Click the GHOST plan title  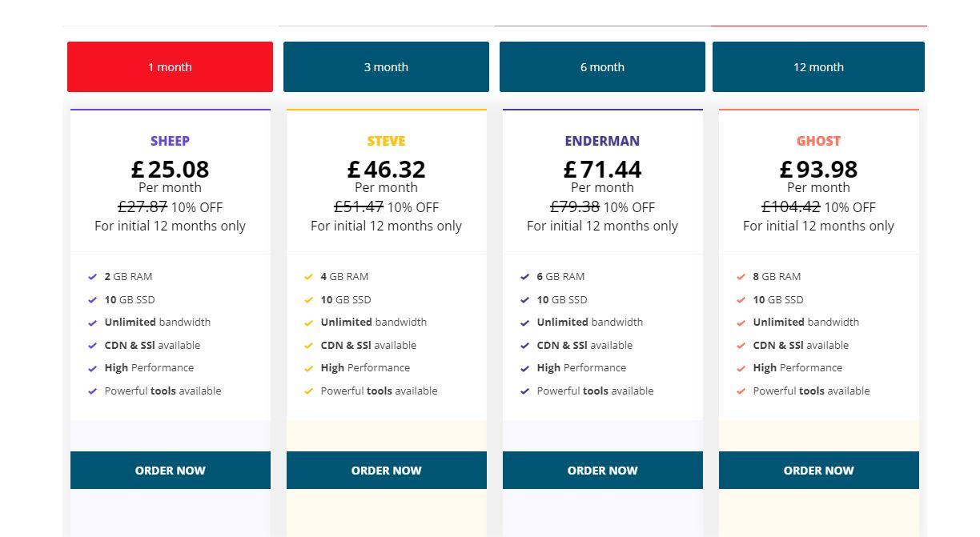pos(818,141)
